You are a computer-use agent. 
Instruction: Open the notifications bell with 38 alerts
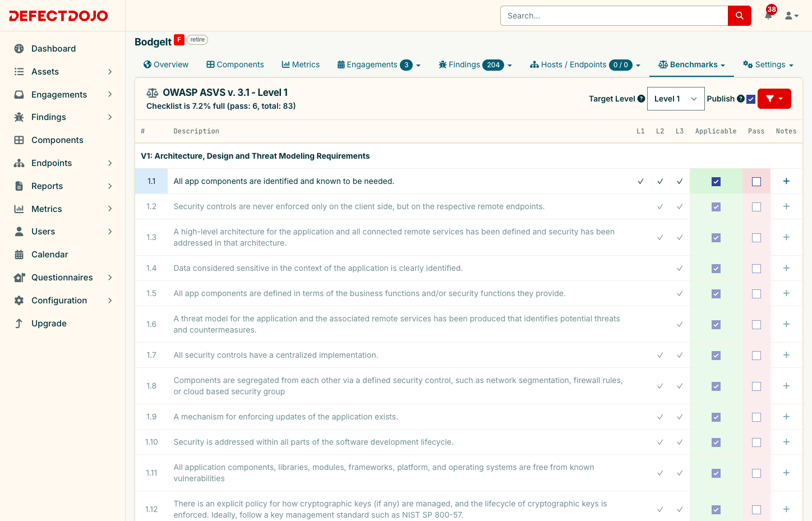pyautogui.click(x=768, y=15)
